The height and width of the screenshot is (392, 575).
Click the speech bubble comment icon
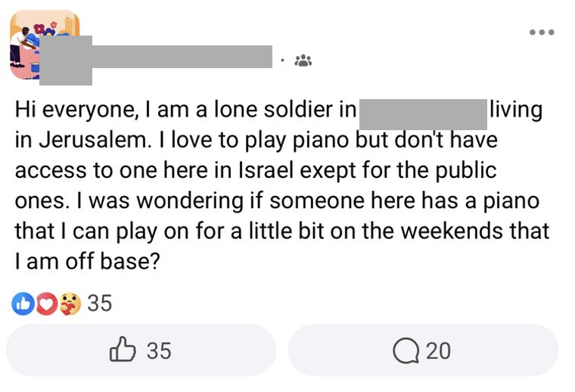pyautogui.click(x=407, y=351)
